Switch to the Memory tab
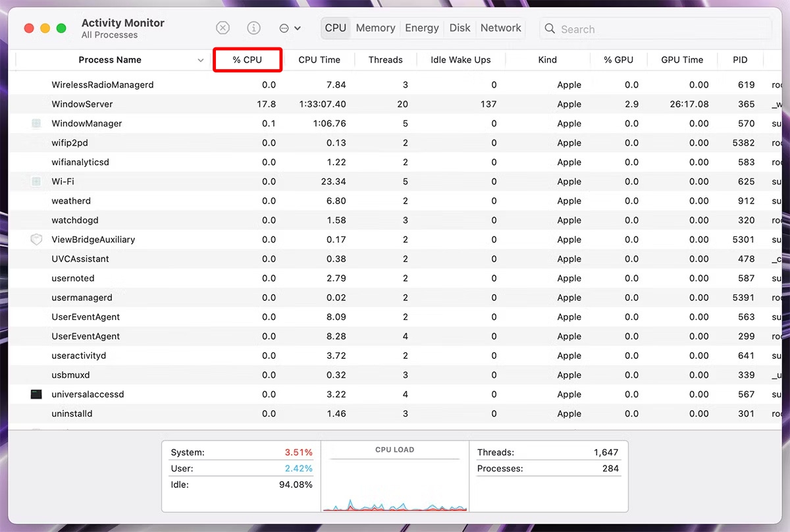The image size is (790, 532). pos(375,28)
